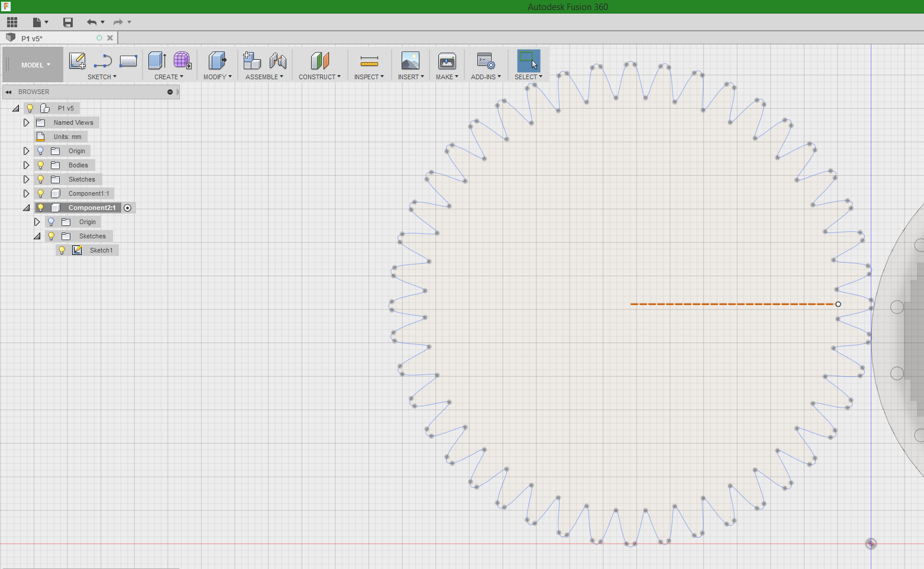
Task: Open the SELECT menu
Action: tap(528, 77)
